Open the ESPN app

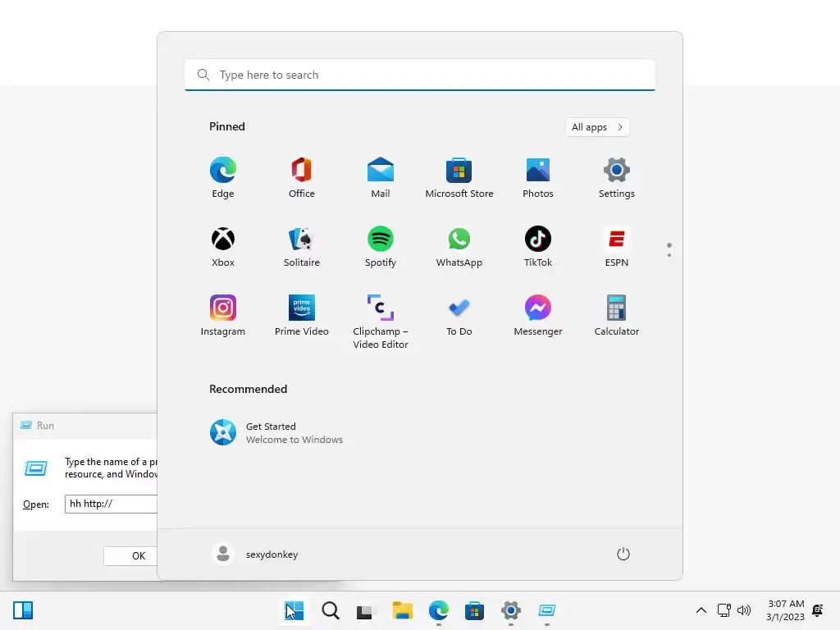coord(617,247)
